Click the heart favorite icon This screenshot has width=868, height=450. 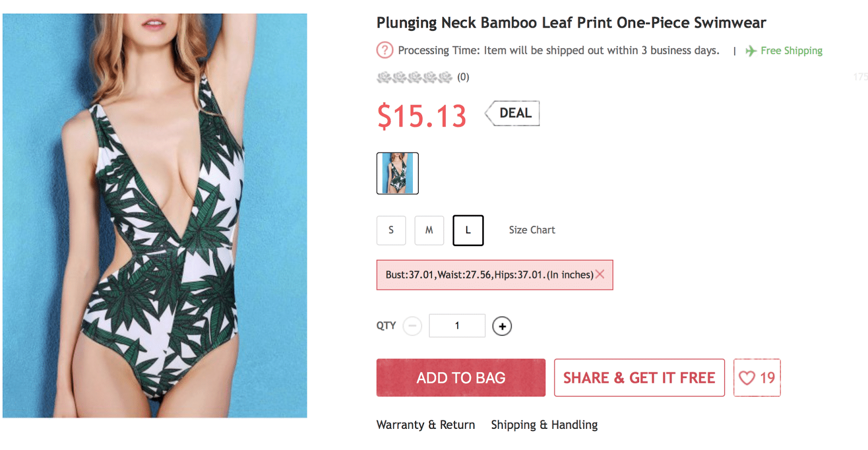coord(747,378)
